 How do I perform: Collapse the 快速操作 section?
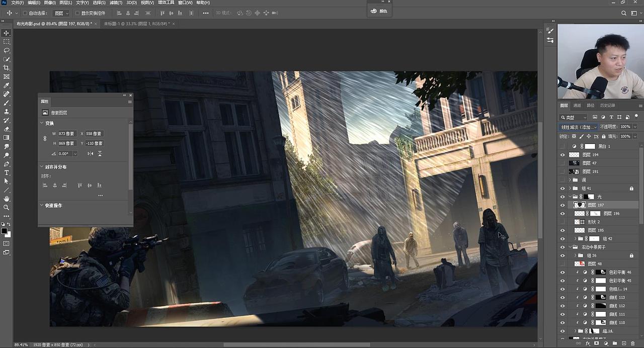tap(42, 205)
